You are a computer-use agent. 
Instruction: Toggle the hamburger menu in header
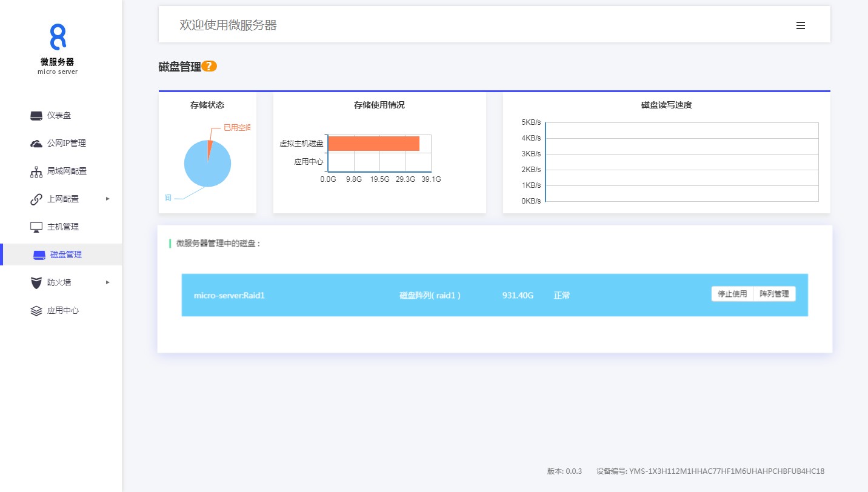[x=800, y=25]
